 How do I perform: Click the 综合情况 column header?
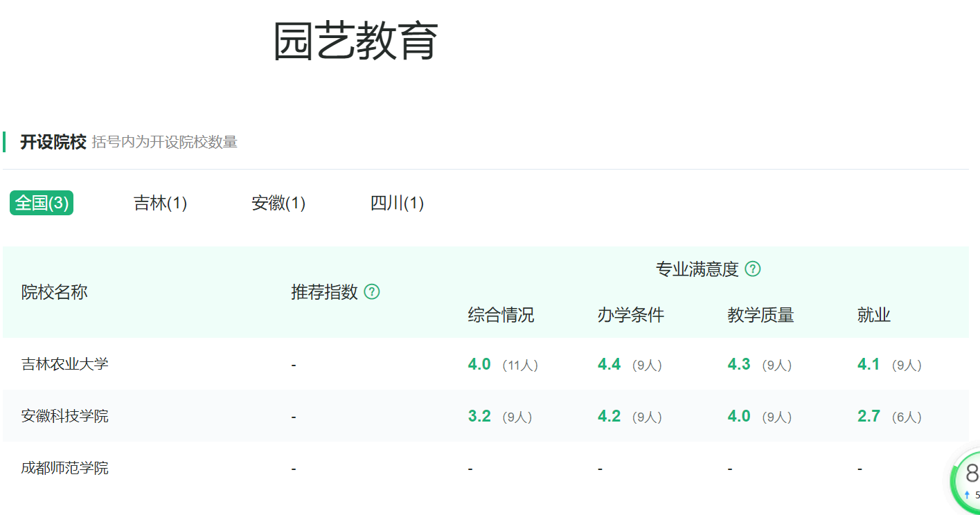pyautogui.click(x=501, y=315)
